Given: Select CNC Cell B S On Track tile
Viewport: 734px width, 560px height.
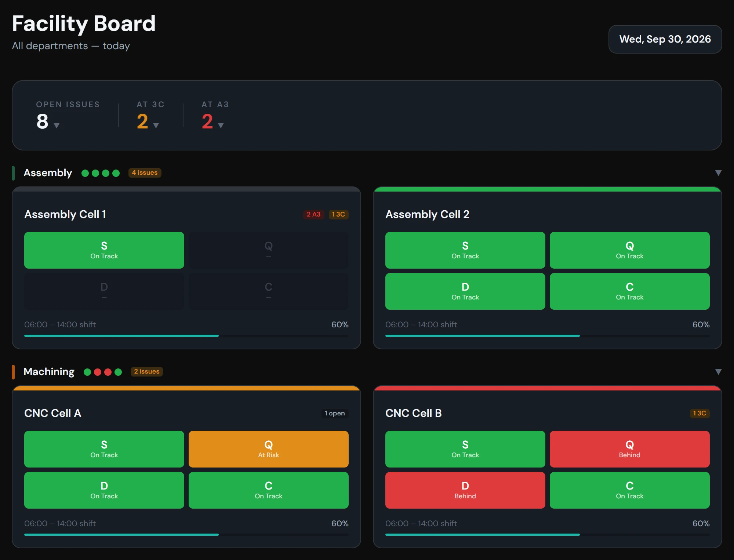Looking at the screenshot, I should point(465,449).
